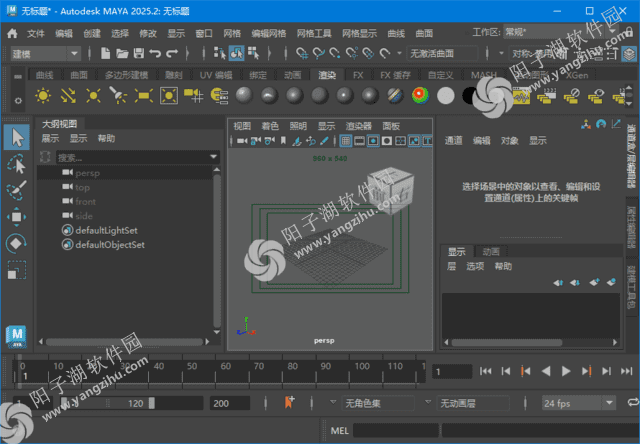Save scene with the floppy disk icon
Screen dimensions: 640x444
[139, 53]
